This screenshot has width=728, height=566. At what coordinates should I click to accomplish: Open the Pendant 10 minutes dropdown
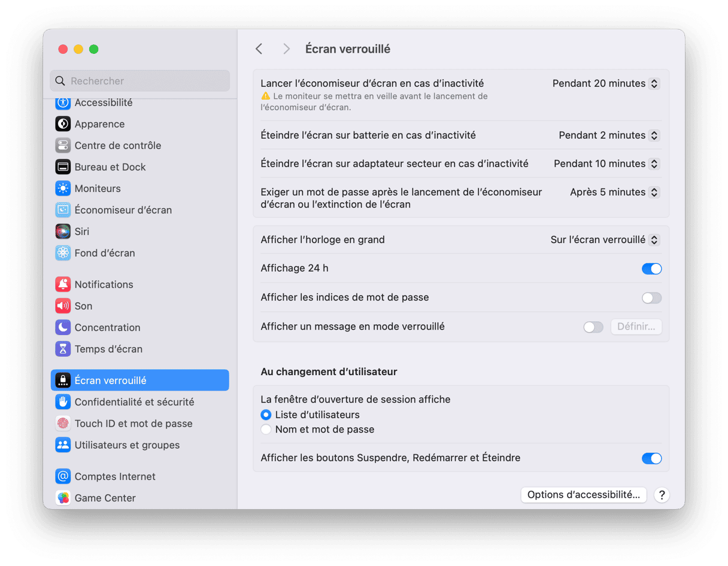click(x=606, y=163)
